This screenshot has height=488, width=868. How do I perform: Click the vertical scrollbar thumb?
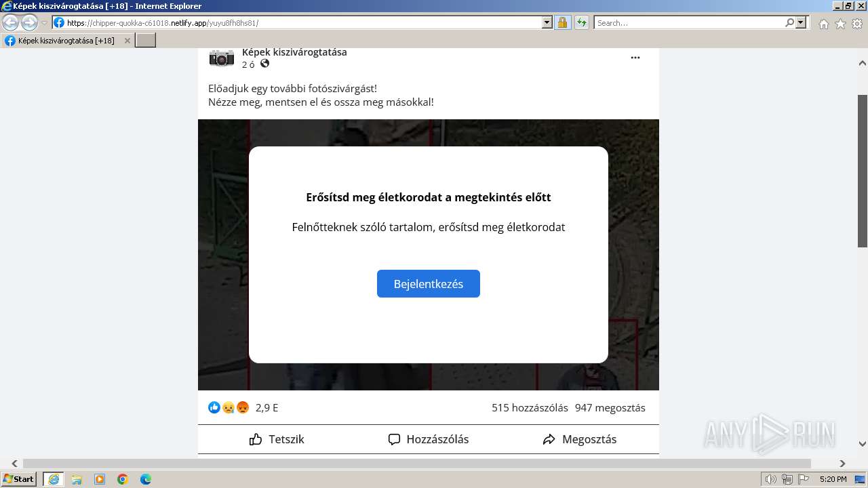pos(863,171)
